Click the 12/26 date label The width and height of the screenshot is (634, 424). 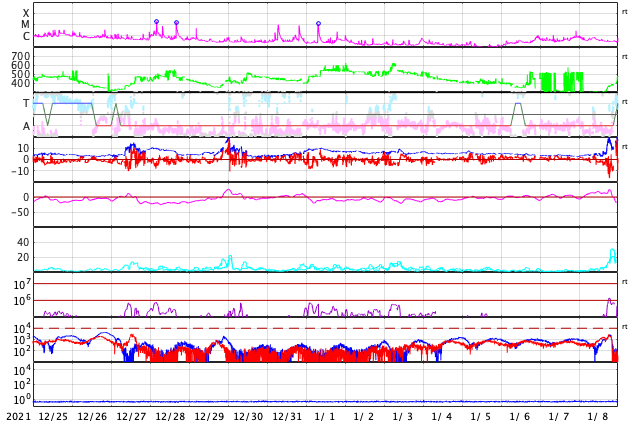click(x=92, y=417)
